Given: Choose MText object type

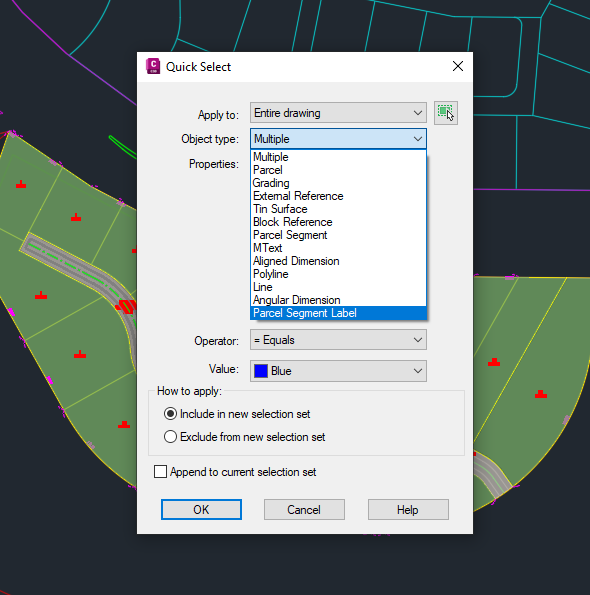Looking at the screenshot, I should 338,248.
